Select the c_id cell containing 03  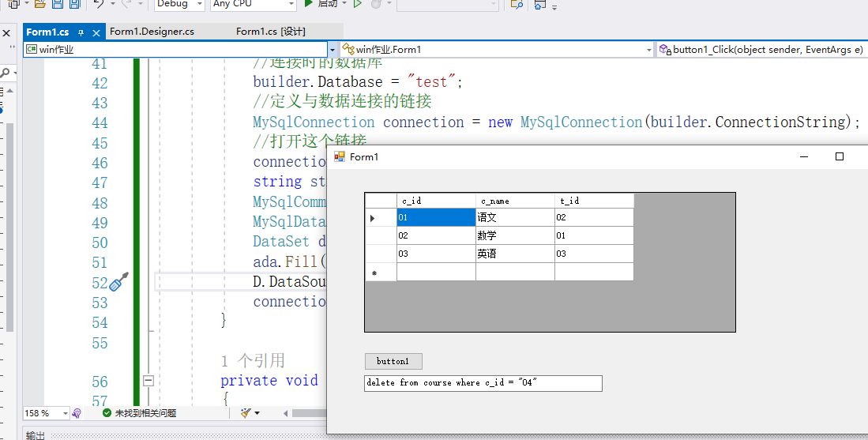click(x=436, y=254)
